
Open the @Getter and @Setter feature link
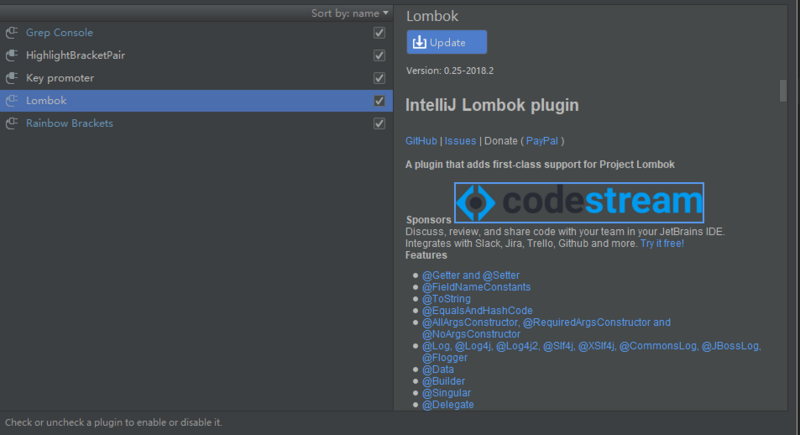click(x=470, y=275)
